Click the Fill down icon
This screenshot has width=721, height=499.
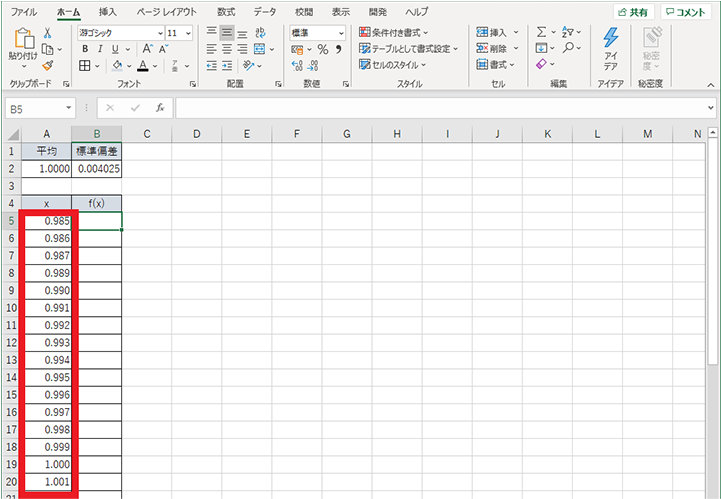[542, 48]
